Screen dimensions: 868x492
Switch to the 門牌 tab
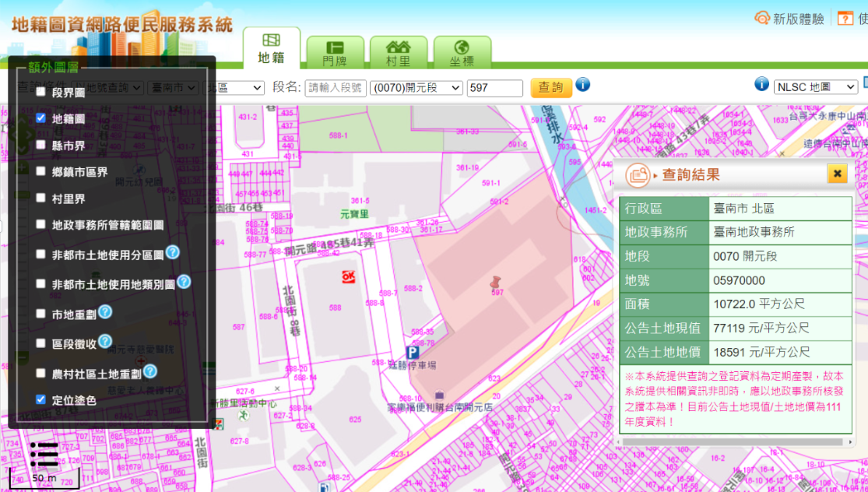[335, 53]
